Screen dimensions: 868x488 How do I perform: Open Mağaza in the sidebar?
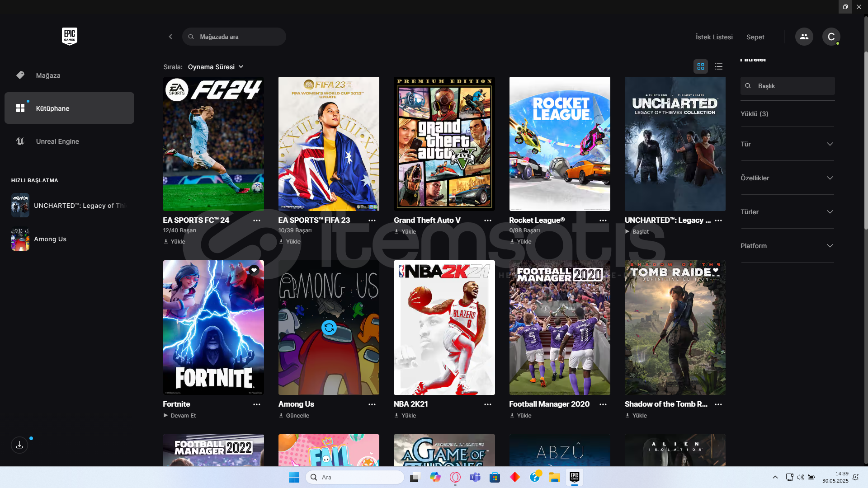pos(69,75)
